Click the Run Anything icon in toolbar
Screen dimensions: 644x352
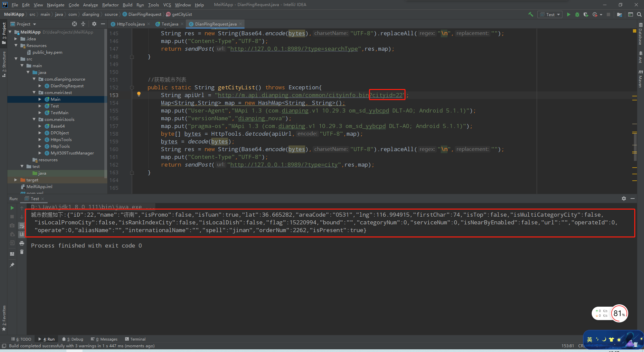[x=631, y=14]
